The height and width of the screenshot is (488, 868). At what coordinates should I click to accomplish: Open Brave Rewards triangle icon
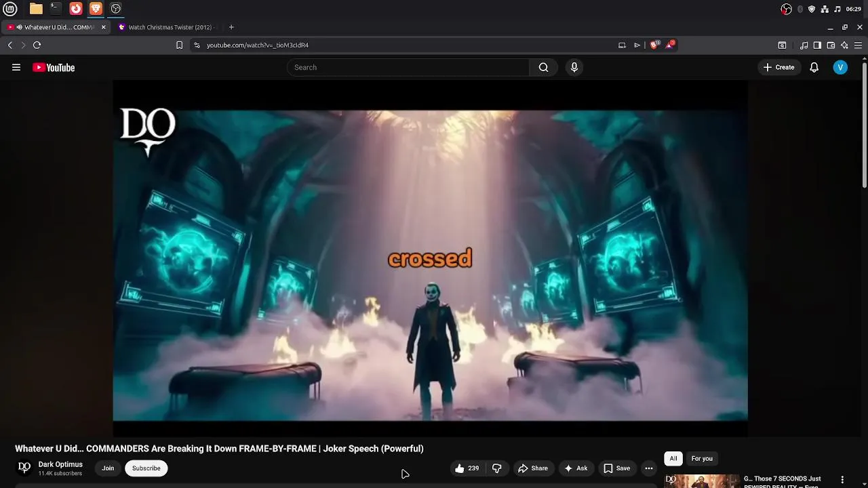[670, 45]
